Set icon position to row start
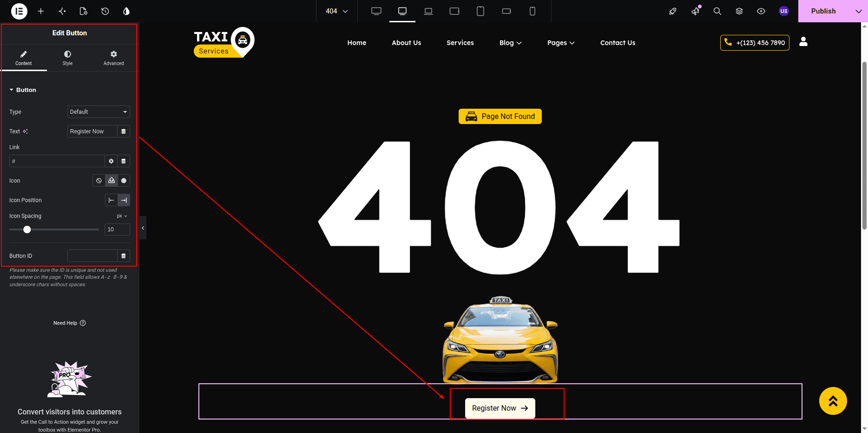 (x=111, y=200)
